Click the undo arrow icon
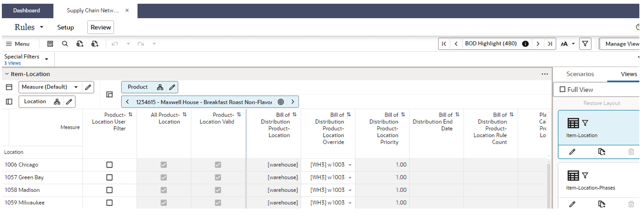This screenshot has width=644, height=223. coord(115,44)
